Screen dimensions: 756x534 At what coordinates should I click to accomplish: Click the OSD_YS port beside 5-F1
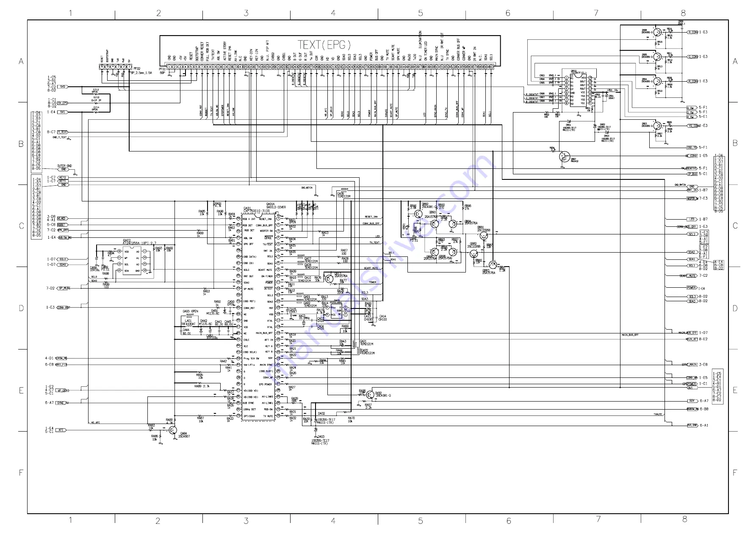click(x=692, y=148)
